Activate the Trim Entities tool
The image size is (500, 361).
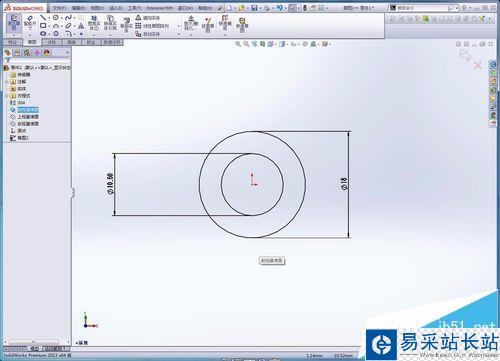(x=94, y=23)
